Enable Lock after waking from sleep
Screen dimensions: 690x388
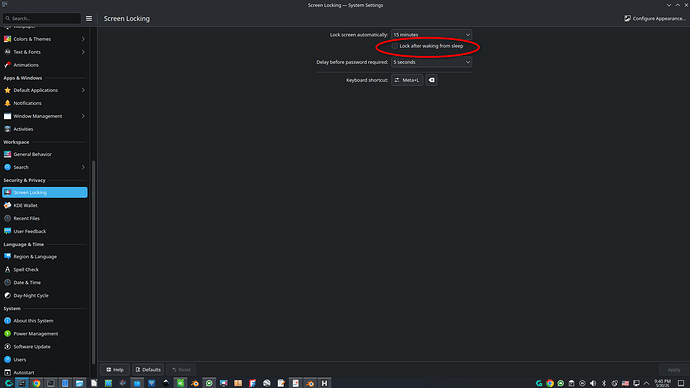[395, 46]
